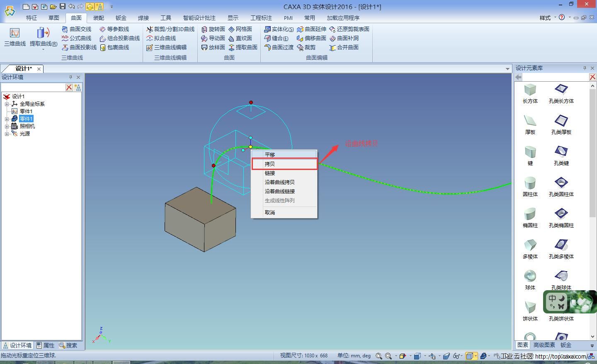Switch to the 钣金 ribbon tab
This screenshot has width=597, height=364.
(121, 18)
